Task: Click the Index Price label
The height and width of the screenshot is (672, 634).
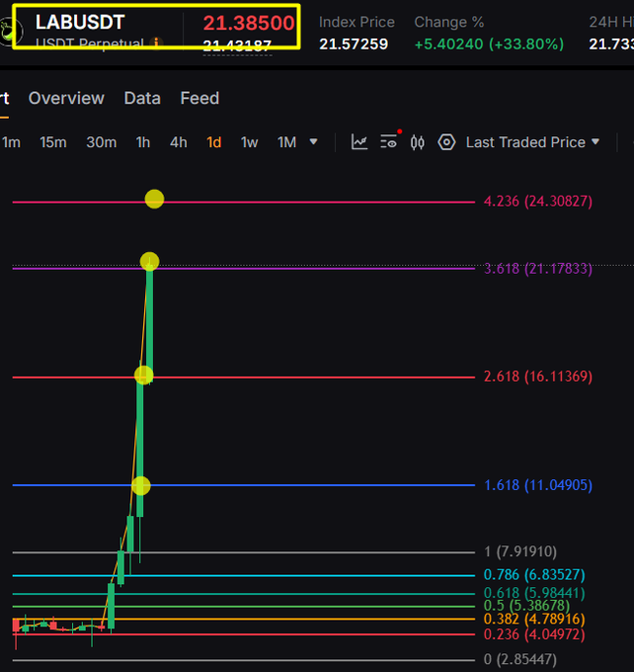Action: 357,23
